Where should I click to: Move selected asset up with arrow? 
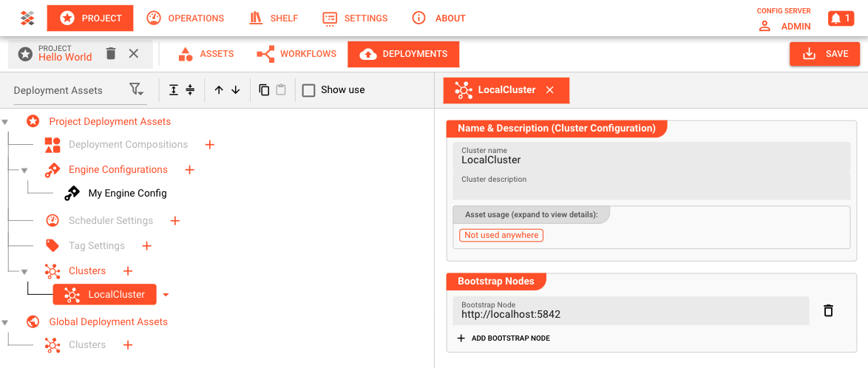pyautogui.click(x=219, y=89)
